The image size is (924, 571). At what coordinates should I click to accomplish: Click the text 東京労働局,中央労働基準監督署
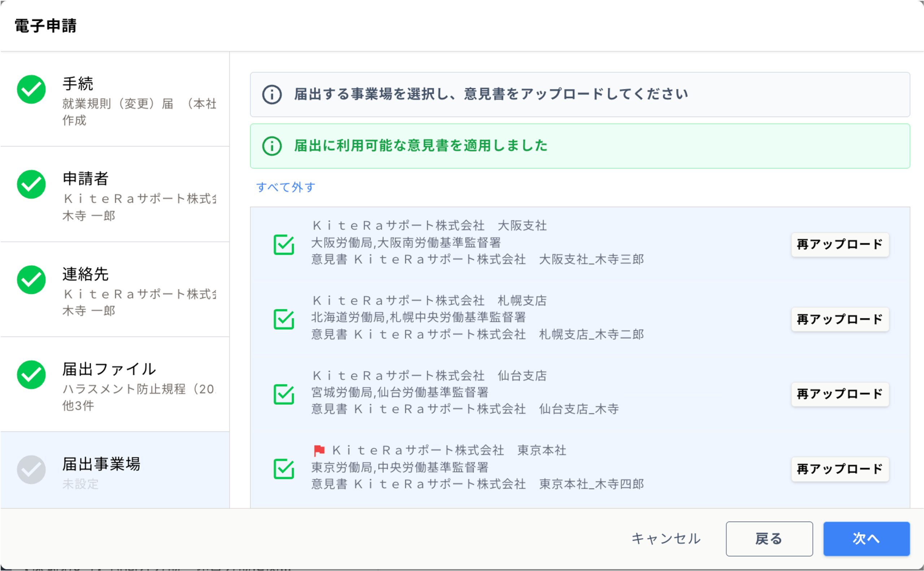pyautogui.click(x=400, y=467)
